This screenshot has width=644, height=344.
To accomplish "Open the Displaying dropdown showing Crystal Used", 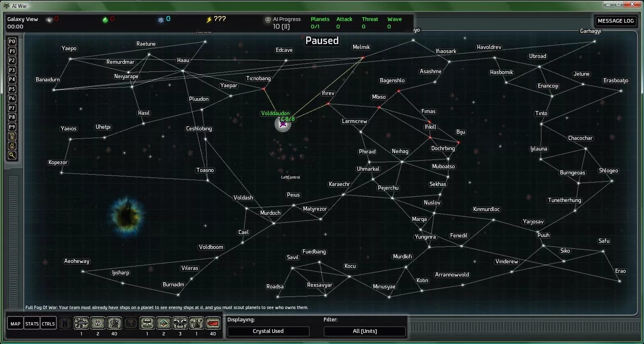I will tap(268, 331).
